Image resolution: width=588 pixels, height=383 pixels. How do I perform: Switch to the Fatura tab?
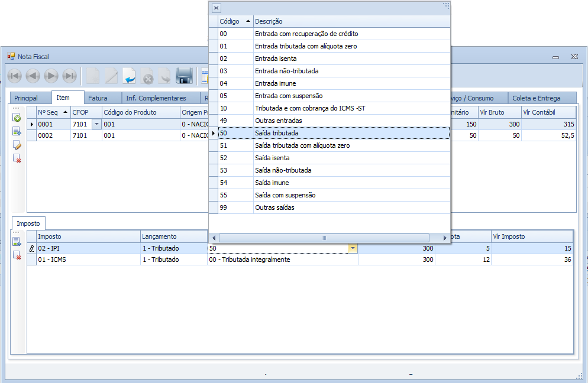pos(103,98)
